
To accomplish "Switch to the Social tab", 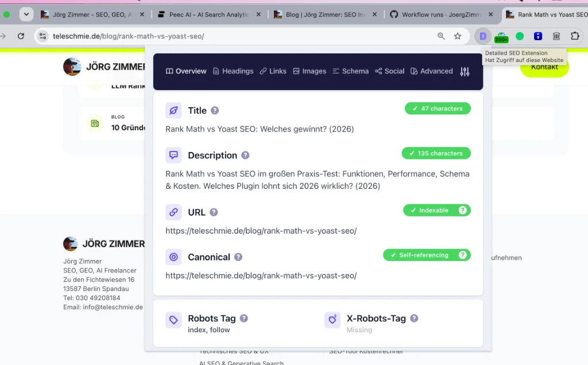I will [x=390, y=71].
